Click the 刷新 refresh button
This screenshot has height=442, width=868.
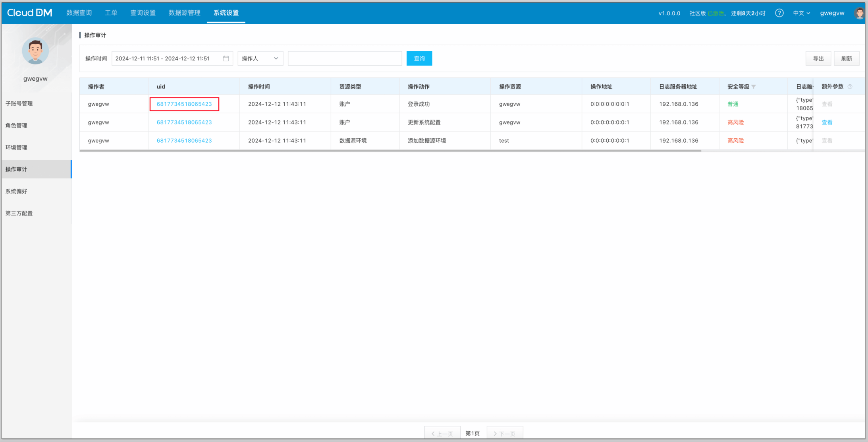coord(846,58)
